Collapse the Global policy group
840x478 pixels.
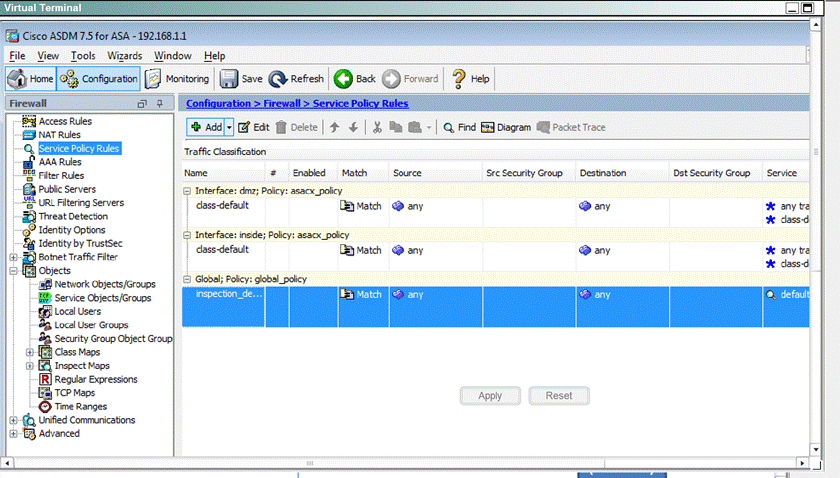pyautogui.click(x=188, y=279)
